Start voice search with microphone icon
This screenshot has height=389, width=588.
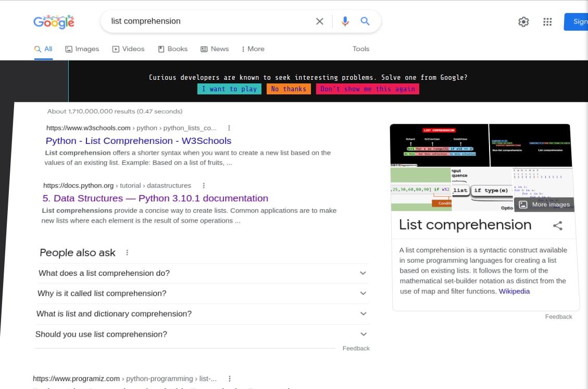345,21
